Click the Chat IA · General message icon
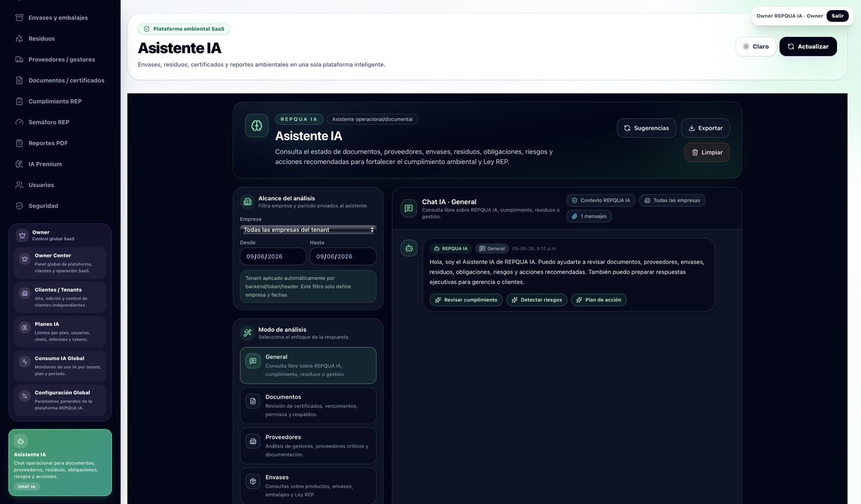 pos(409,208)
